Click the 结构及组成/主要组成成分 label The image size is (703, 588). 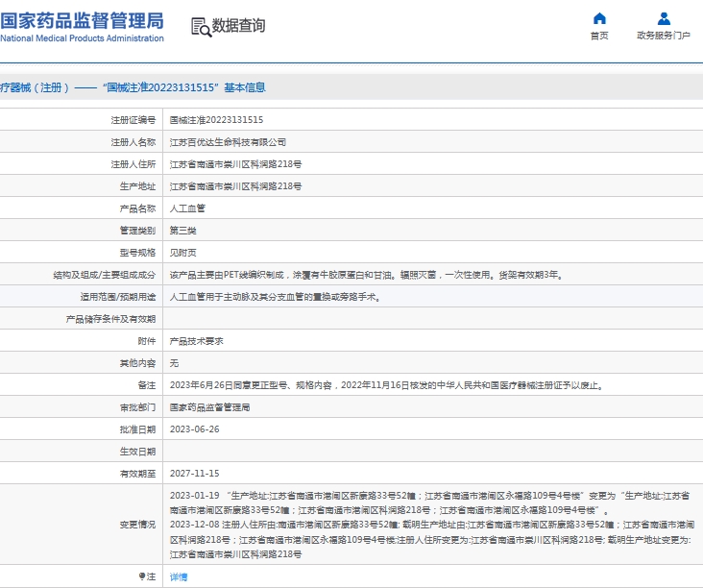point(105,275)
